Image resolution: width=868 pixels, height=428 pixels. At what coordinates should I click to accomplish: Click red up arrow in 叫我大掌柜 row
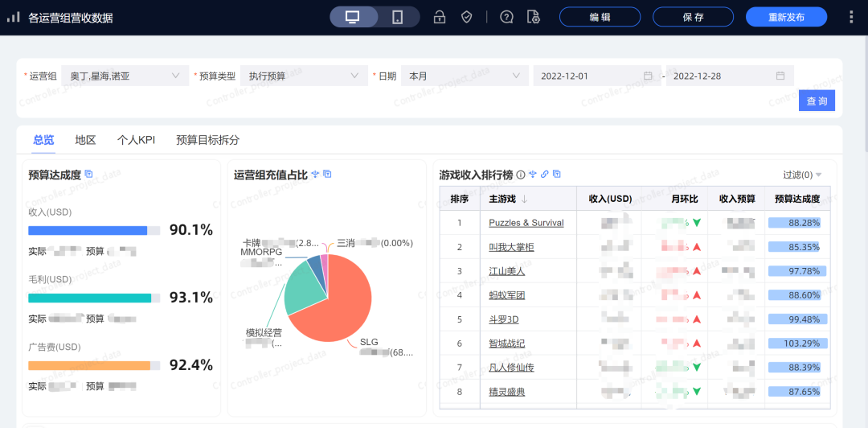point(697,247)
